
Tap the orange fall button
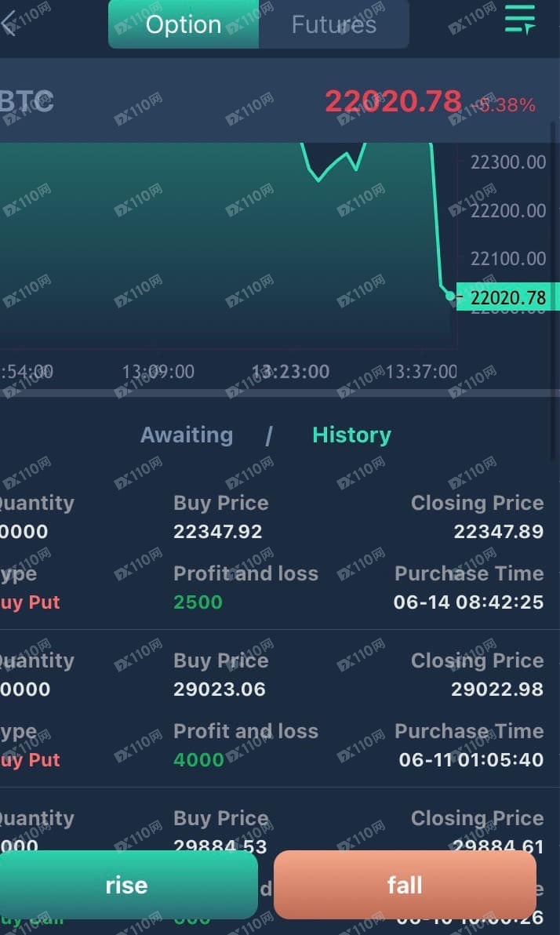pyautogui.click(x=405, y=885)
